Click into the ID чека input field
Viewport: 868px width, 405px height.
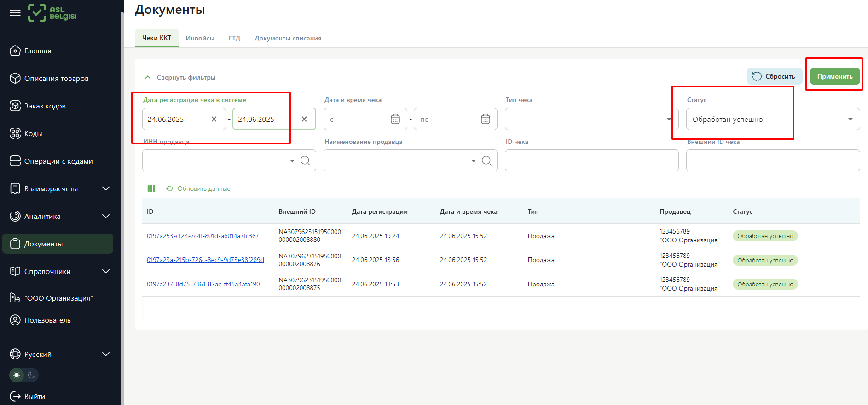click(591, 160)
